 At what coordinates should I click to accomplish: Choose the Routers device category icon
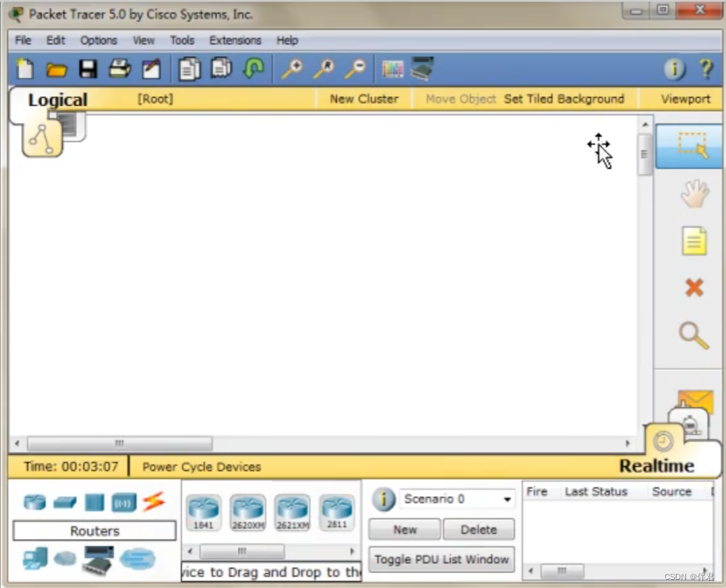(x=35, y=502)
